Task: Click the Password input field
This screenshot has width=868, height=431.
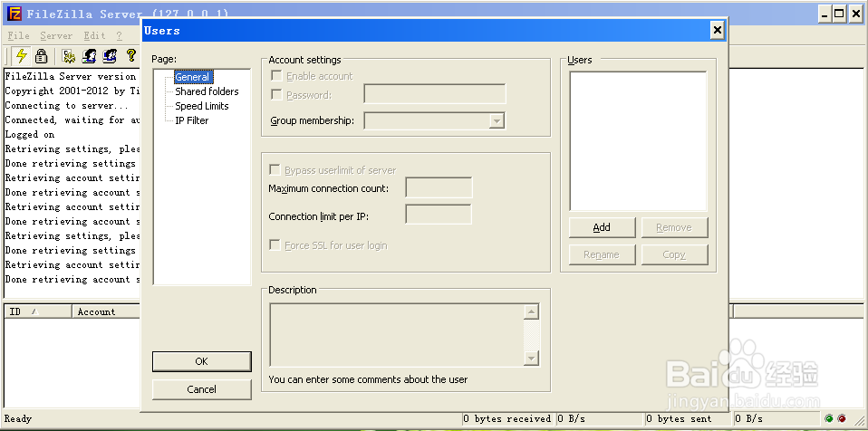Action: 435,94
